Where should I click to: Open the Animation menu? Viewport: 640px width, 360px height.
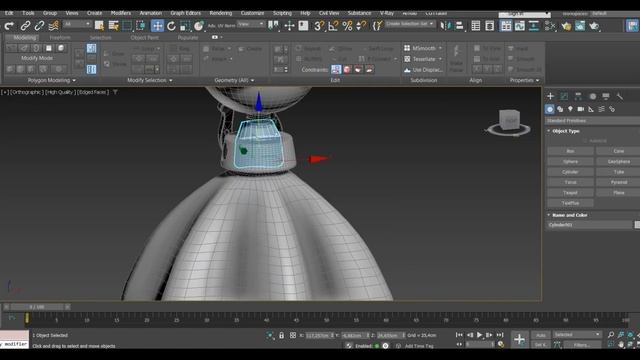[151, 13]
